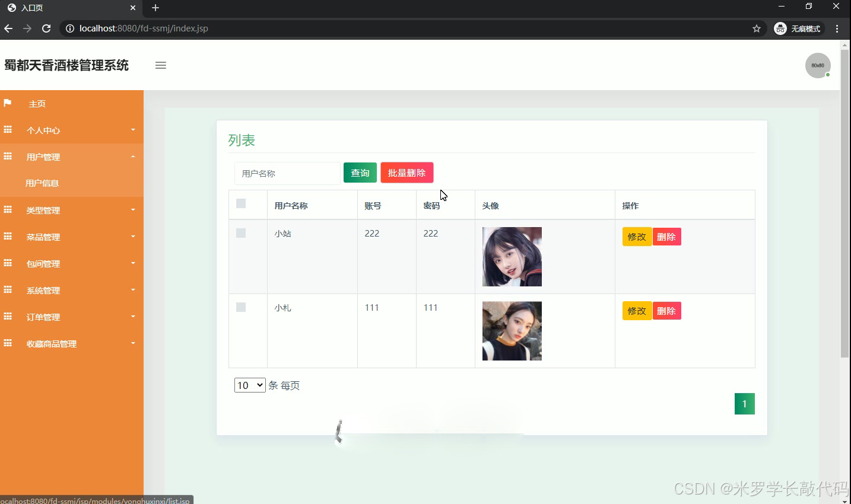Check the row checkbox for 小札
The width and height of the screenshot is (851, 504).
[x=241, y=307]
